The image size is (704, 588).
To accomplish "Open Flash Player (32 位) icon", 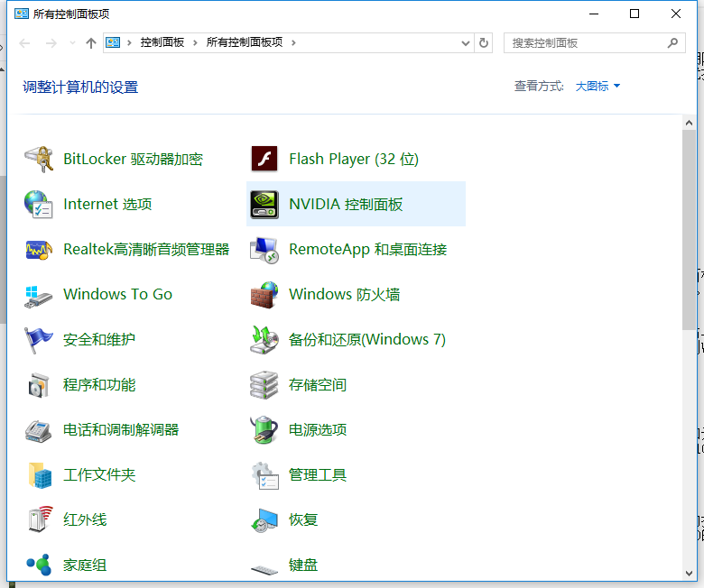I will (264, 159).
